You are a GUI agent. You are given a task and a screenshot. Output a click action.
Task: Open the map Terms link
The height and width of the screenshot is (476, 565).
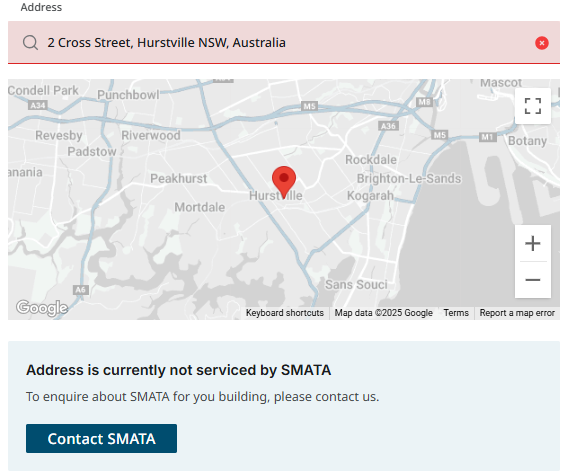(x=456, y=313)
